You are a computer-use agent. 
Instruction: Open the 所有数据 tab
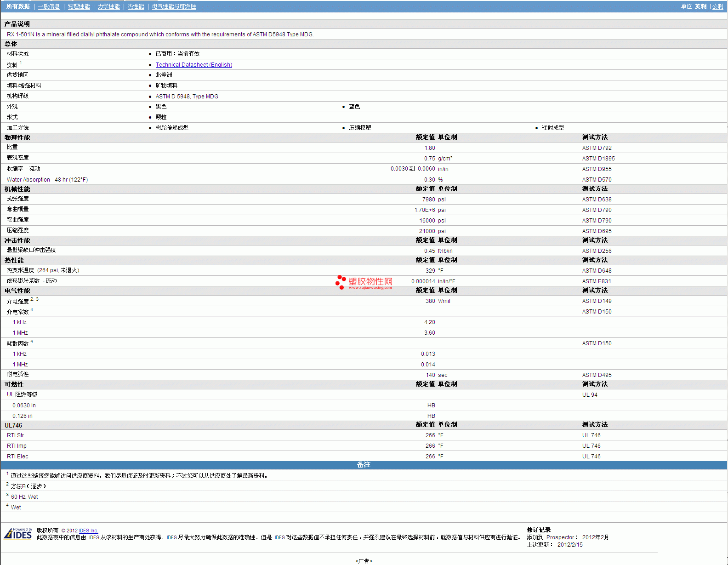pos(18,6)
